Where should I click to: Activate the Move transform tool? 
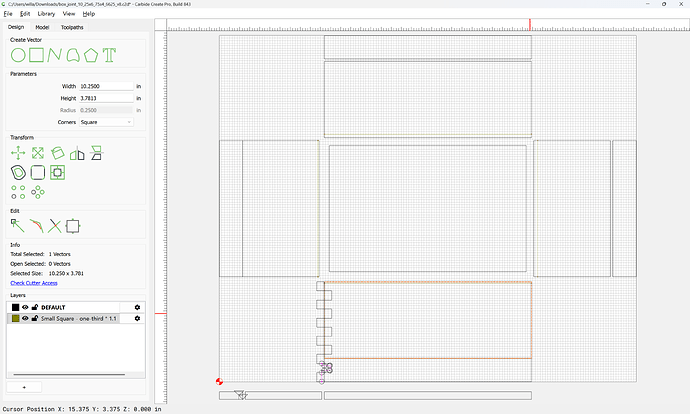click(18, 153)
